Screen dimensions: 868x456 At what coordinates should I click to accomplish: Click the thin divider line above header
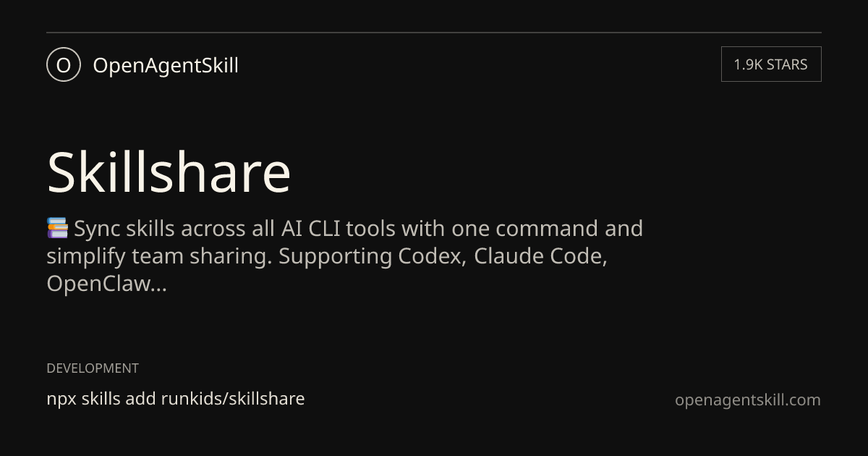pos(434,33)
